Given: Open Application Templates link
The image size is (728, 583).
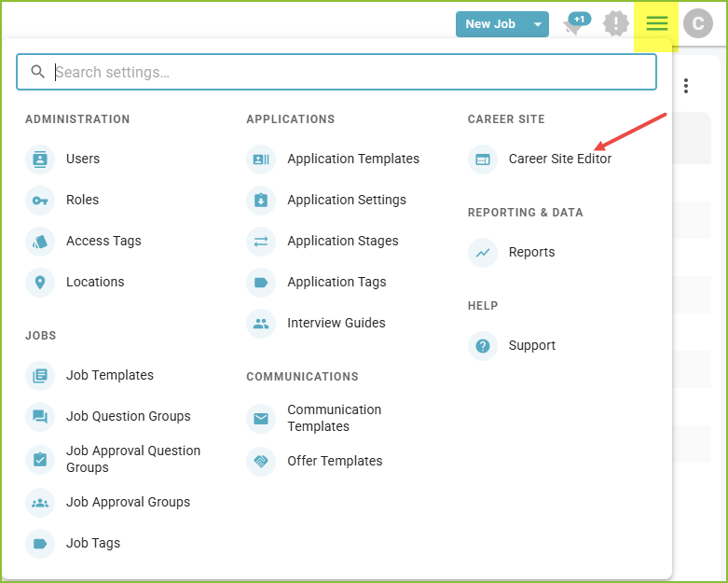Looking at the screenshot, I should (x=353, y=159).
